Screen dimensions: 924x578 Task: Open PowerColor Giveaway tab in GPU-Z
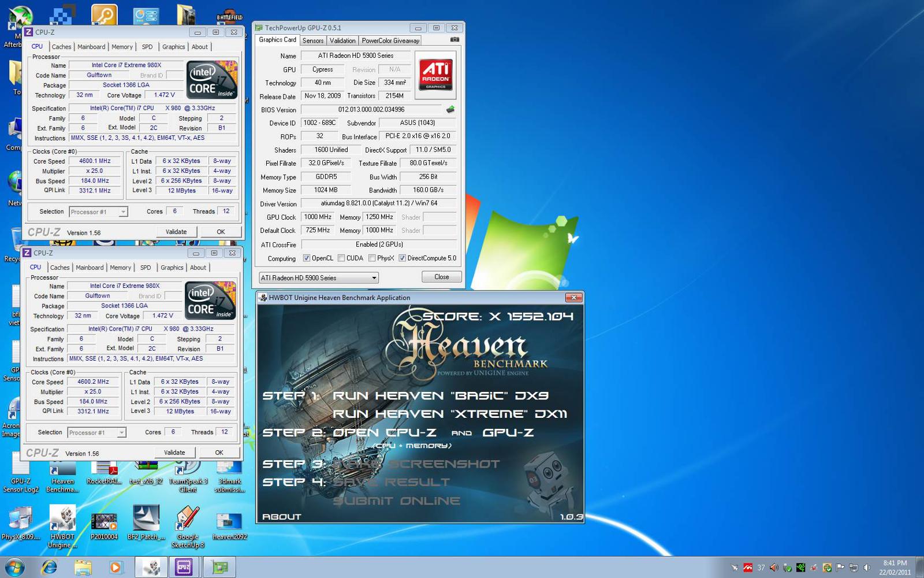click(390, 40)
